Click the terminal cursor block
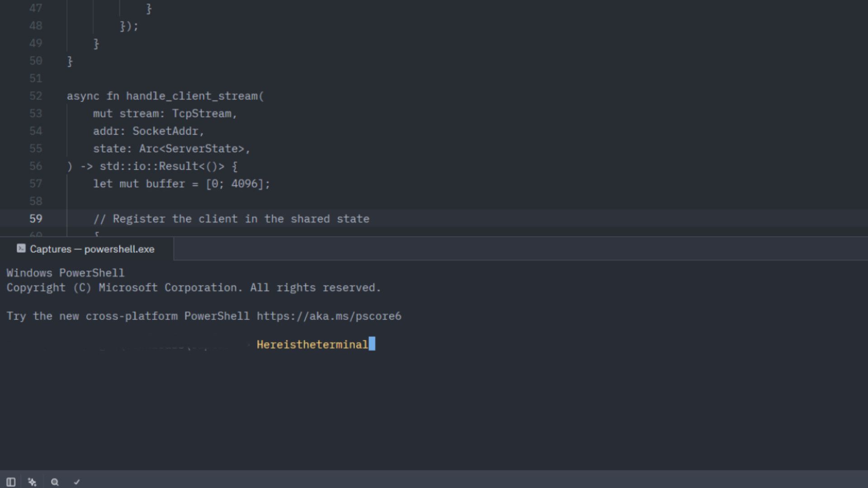This screenshot has height=488, width=868. pos(372,344)
